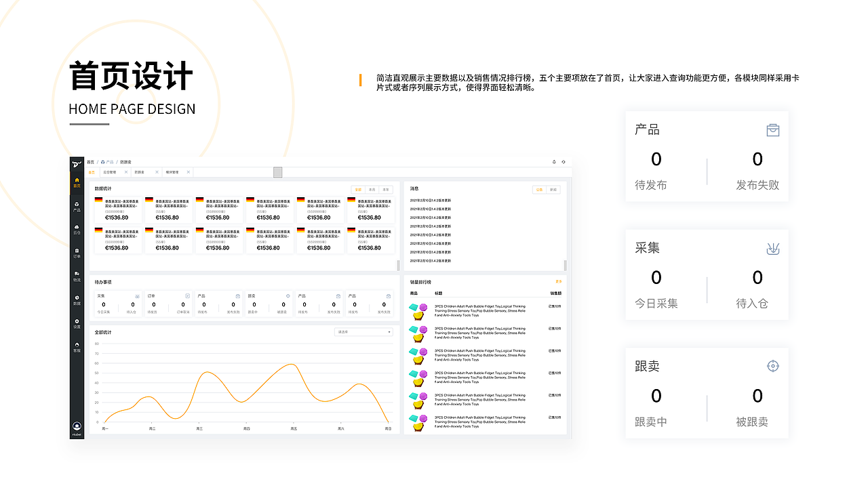Click 更多 link in 销量排行榜
The image size is (868, 488).
coord(559,281)
